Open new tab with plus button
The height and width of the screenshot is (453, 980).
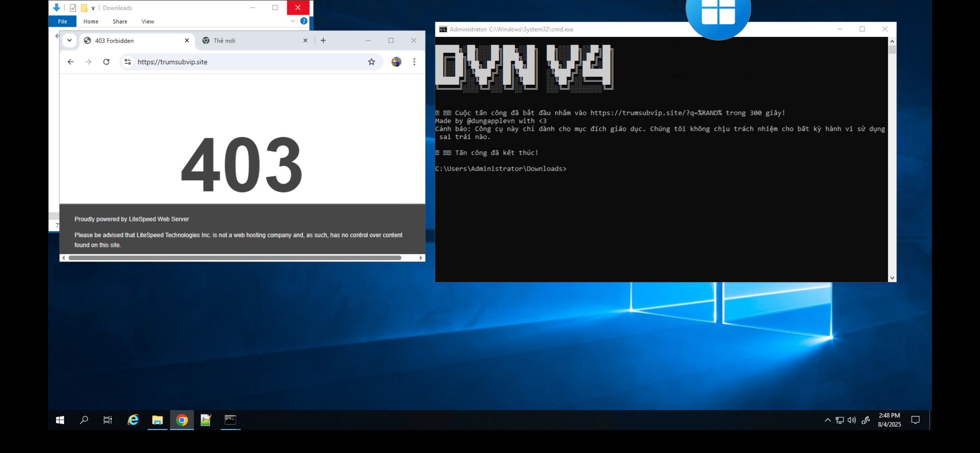(323, 40)
